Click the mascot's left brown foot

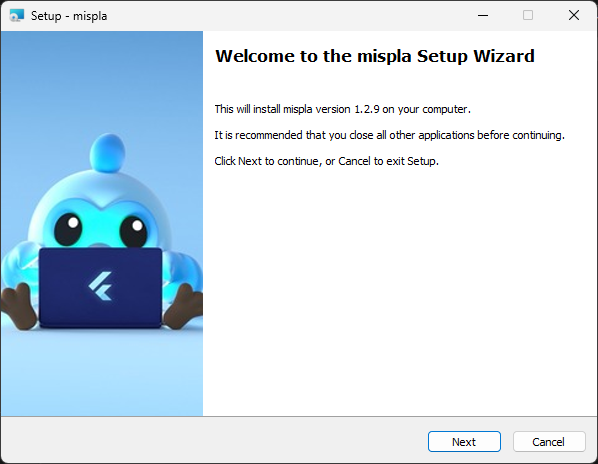pos(18,307)
